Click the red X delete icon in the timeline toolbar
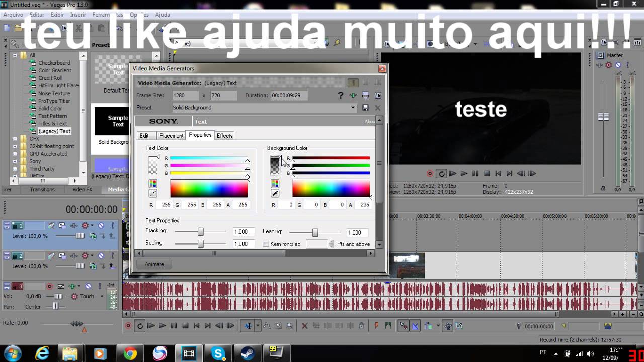644x362 pixels. (304, 326)
